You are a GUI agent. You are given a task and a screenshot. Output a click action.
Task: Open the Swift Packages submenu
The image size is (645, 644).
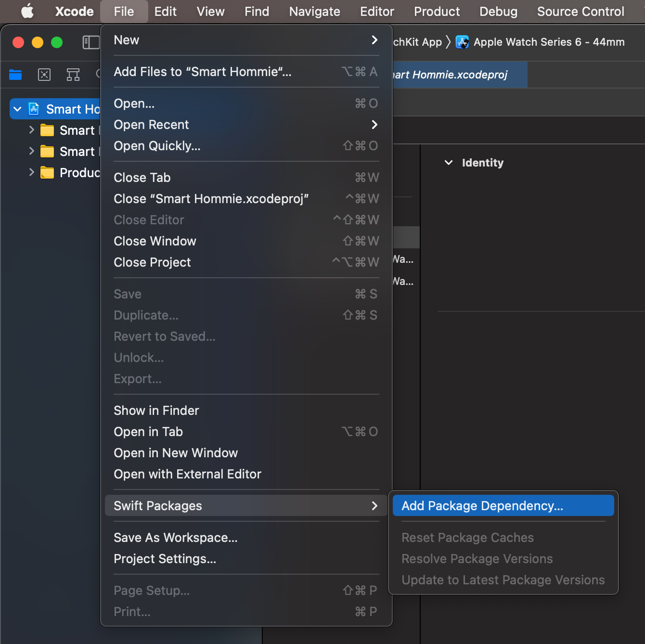coord(158,505)
